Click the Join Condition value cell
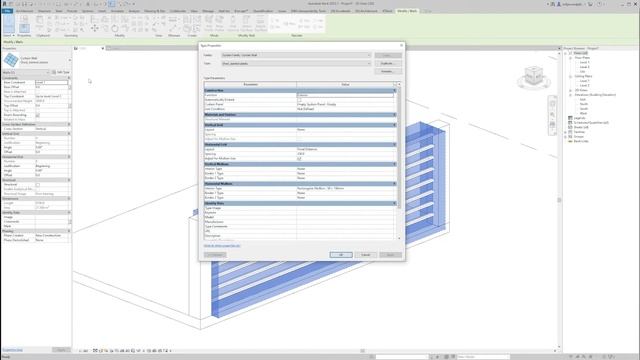This screenshot has width=640, height=360. [345, 109]
